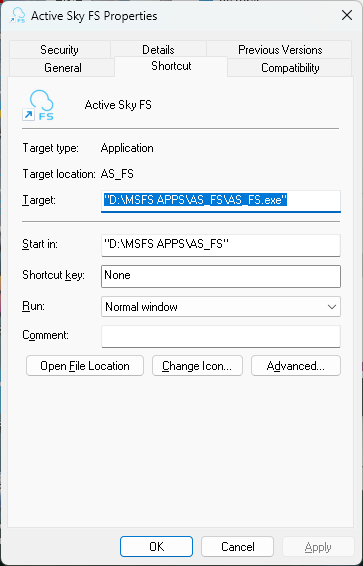Confirm with the OK button
Image resolution: width=363 pixels, height=566 pixels.
tap(157, 547)
